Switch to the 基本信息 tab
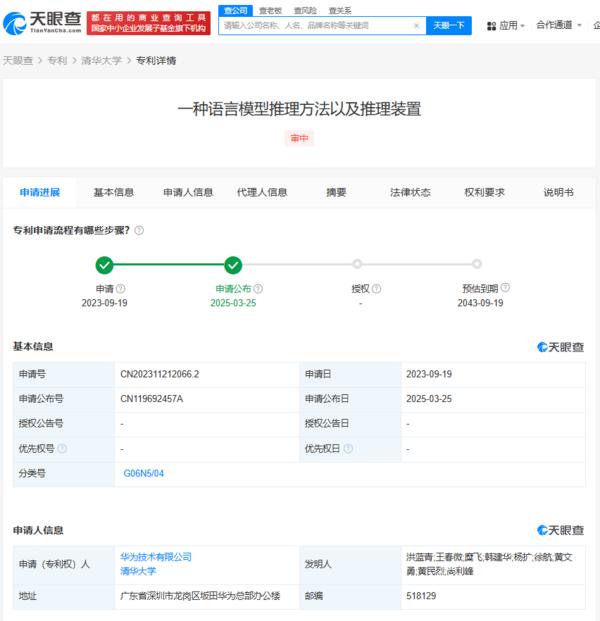The height and width of the screenshot is (621, 600). click(x=114, y=192)
